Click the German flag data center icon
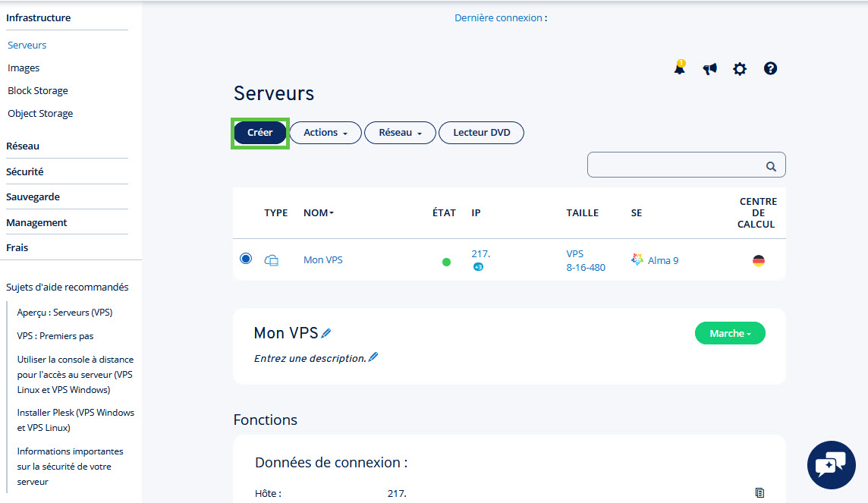The height and width of the screenshot is (503, 868). 759,260
